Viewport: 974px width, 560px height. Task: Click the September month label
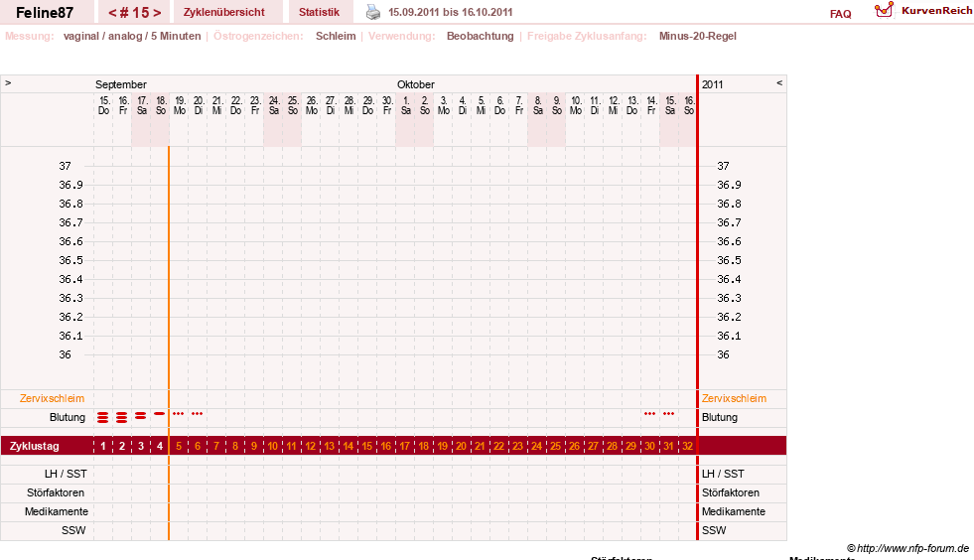coord(120,84)
